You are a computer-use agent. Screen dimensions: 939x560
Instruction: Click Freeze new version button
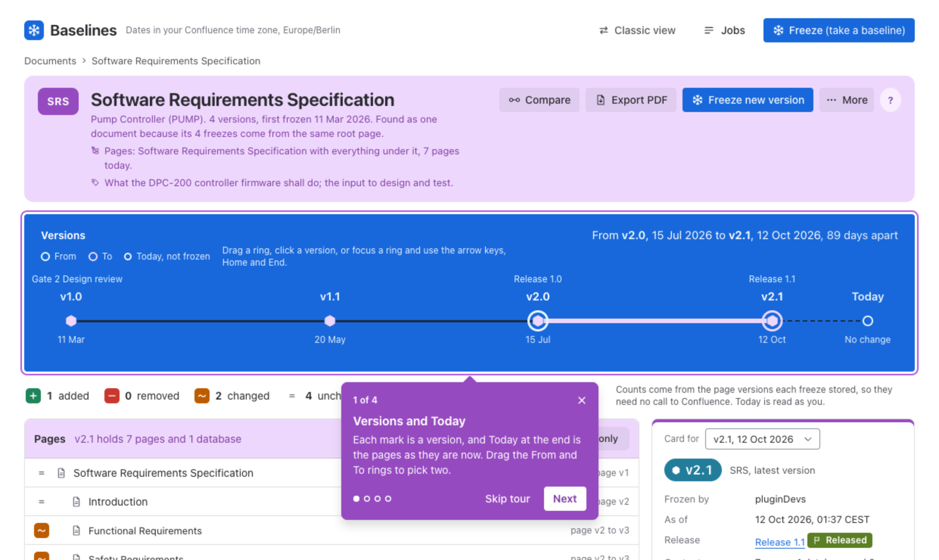click(748, 100)
